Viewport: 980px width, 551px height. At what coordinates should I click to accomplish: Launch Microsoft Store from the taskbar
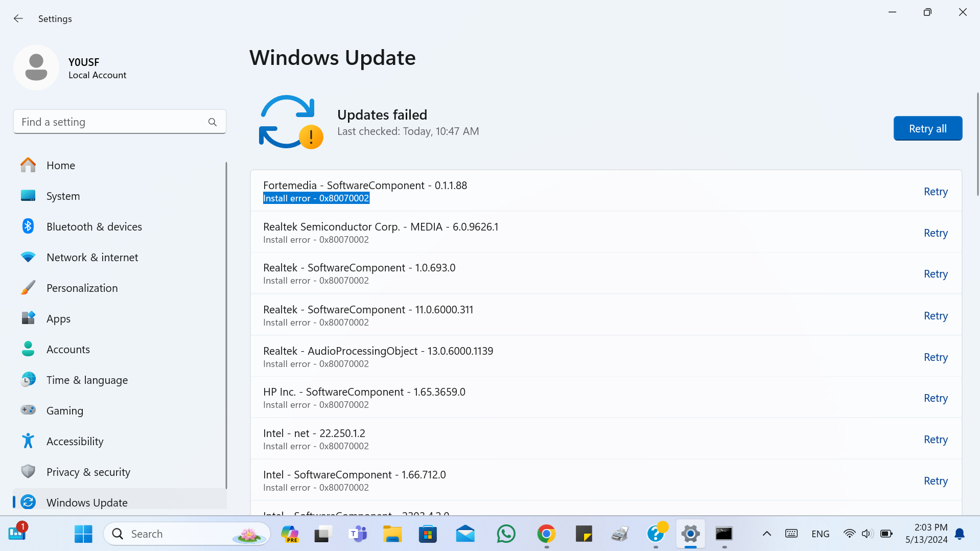point(428,534)
